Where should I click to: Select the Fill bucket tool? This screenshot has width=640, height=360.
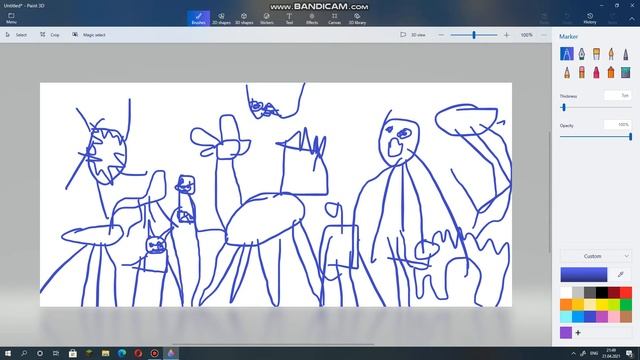(x=626, y=73)
